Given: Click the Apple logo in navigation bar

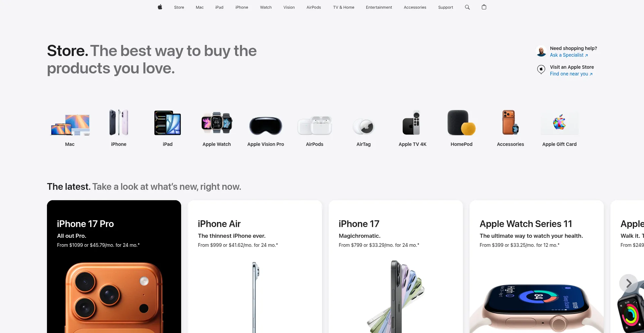Looking at the screenshot, I should [160, 7].
